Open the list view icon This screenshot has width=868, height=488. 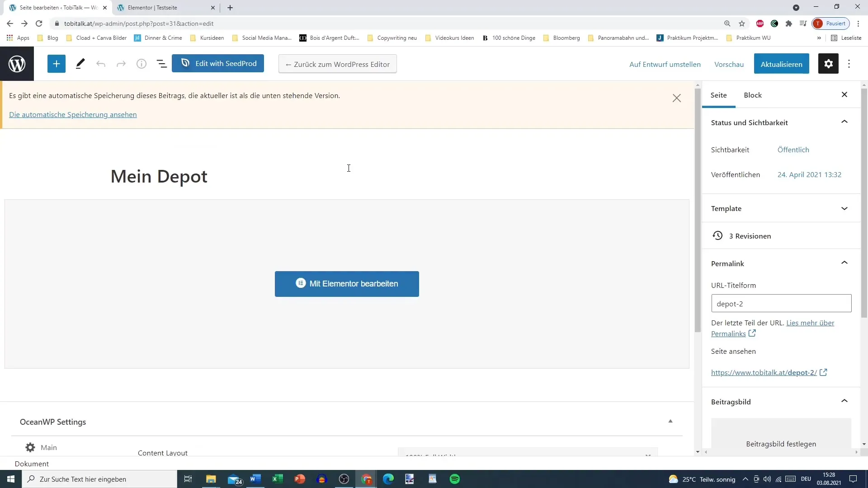(161, 64)
